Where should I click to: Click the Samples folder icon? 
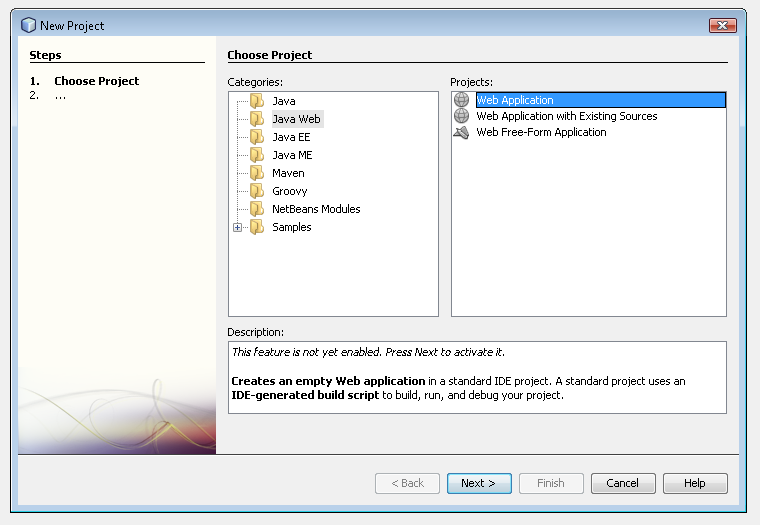[257, 227]
